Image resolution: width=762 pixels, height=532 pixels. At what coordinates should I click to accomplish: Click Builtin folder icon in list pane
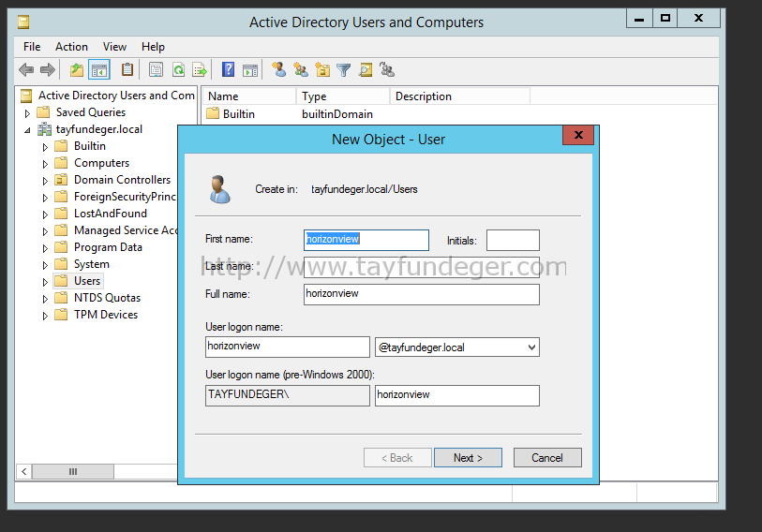(213, 113)
